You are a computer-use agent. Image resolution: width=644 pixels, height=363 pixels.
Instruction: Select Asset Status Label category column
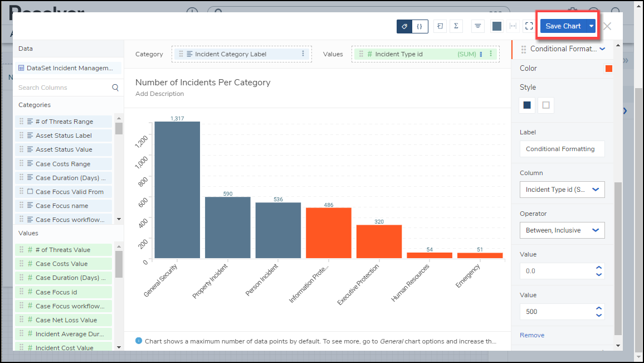pyautogui.click(x=64, y=135)
